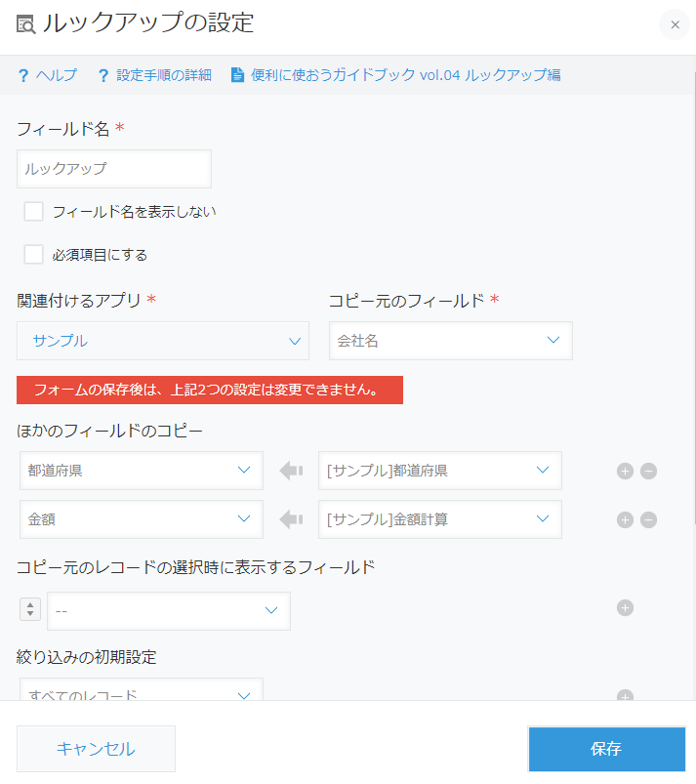Open the 関連付けるアプリ dropdown showing サンプル
This screenshot has width=696, height=784.
pyautogui.click(x=162, y=341)
